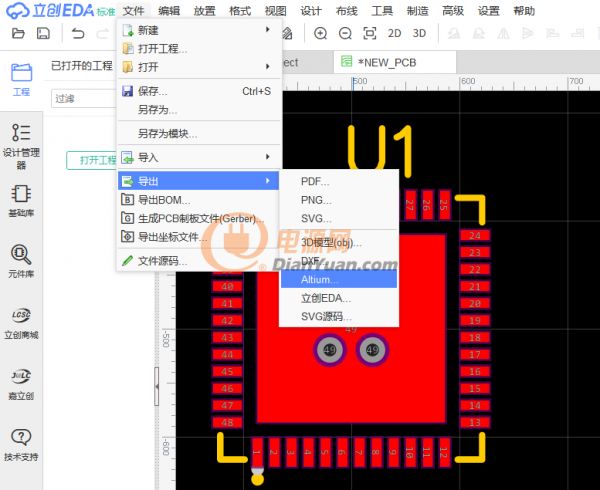This screenshot has width=600, height=490.
Task: Undo the last action
Action: pos(78,34)
